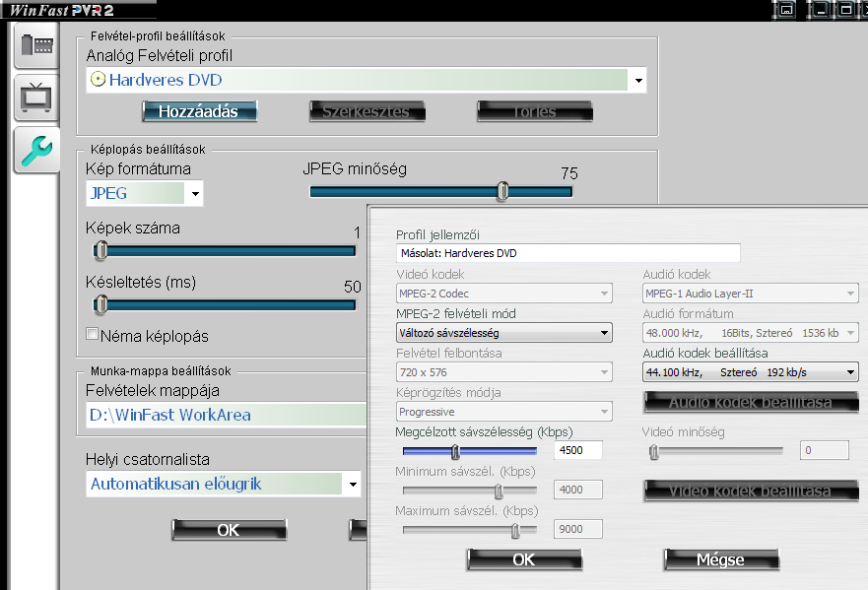Click the target bandwidth 4500 field
868x590 pixels.
[x=578, y=450]
